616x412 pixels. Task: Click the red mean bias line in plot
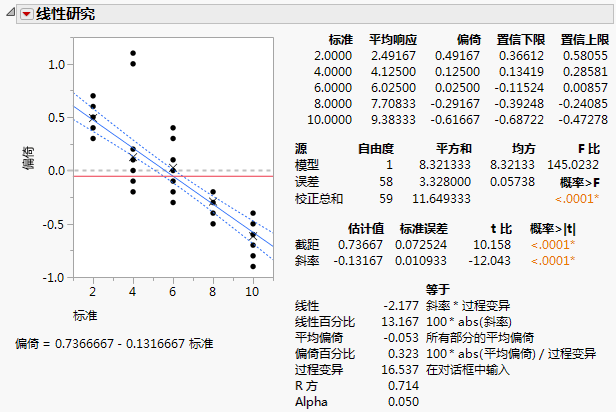(x=173, y=176)
